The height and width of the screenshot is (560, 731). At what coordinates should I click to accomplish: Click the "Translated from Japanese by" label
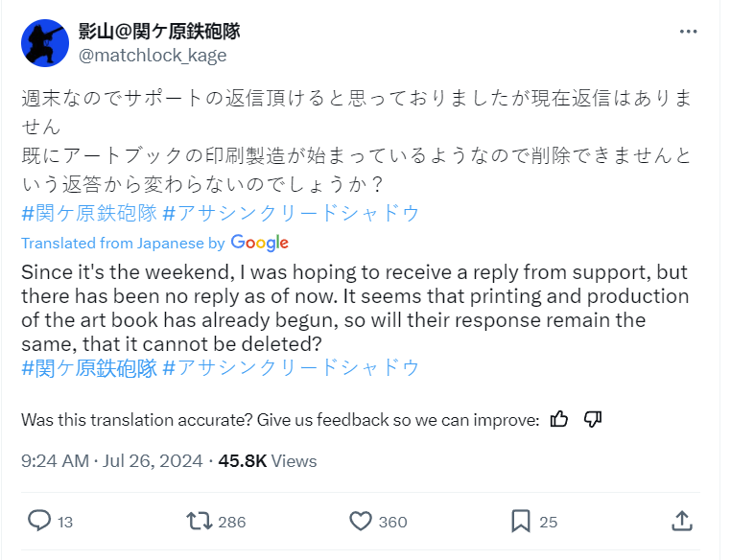click(123, 243)
